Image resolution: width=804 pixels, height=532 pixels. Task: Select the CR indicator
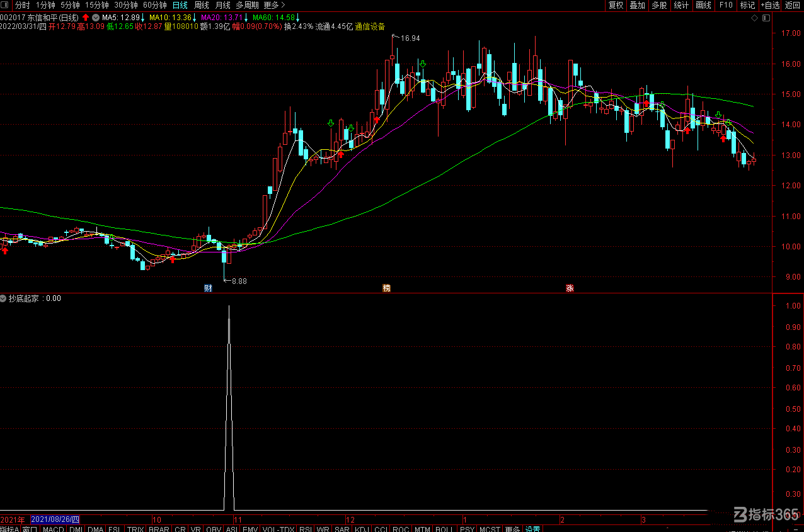(x=180, y=529)
